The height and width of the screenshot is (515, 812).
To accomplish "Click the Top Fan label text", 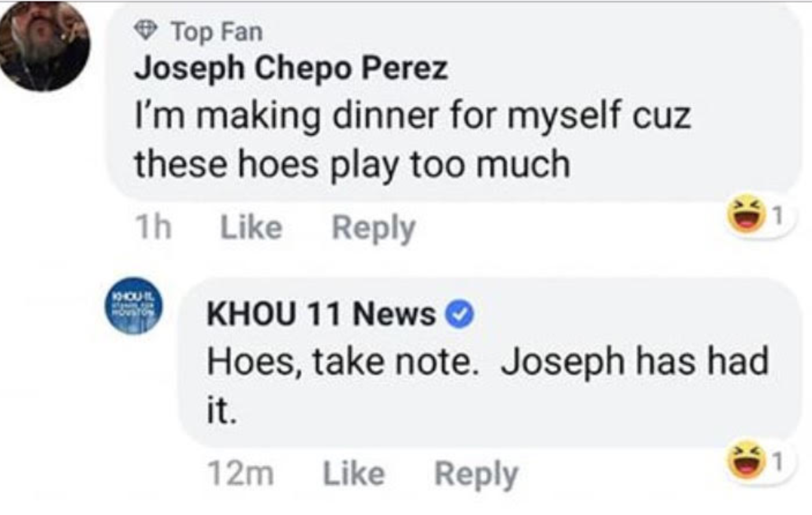I will (x=217, y=31).
